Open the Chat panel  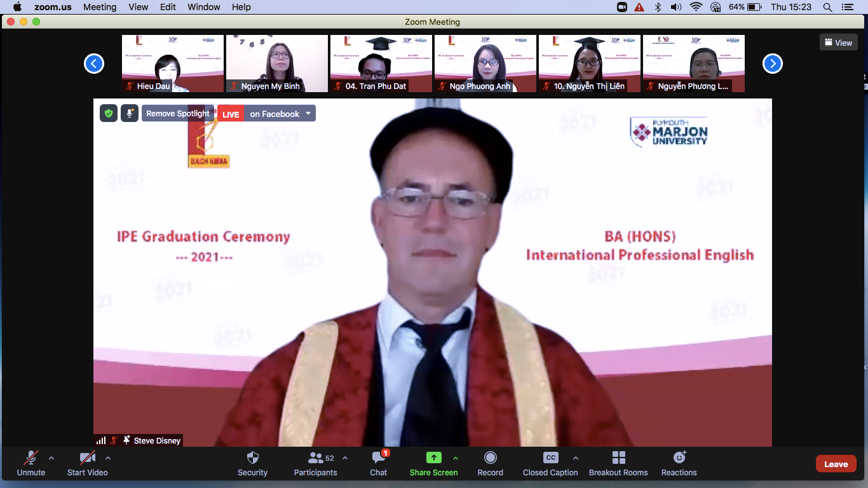(x=379, y=458)
